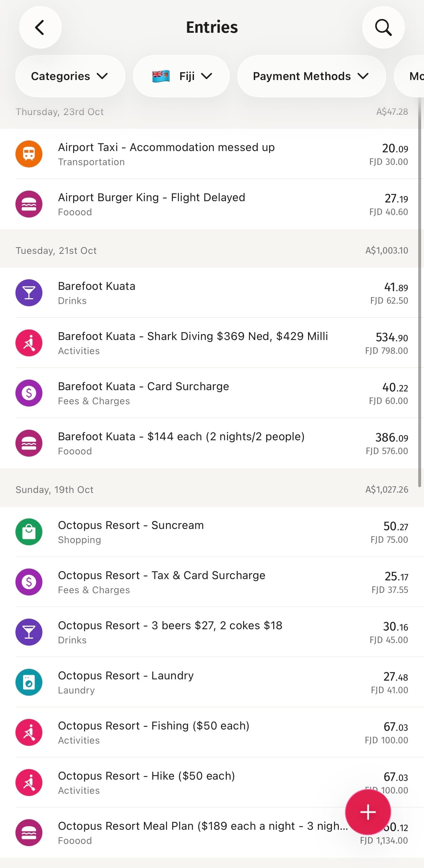424x868 pixels.
Task: Tap the Barefoot Kuata drinks cocktail icon
Action: (29, 293)
